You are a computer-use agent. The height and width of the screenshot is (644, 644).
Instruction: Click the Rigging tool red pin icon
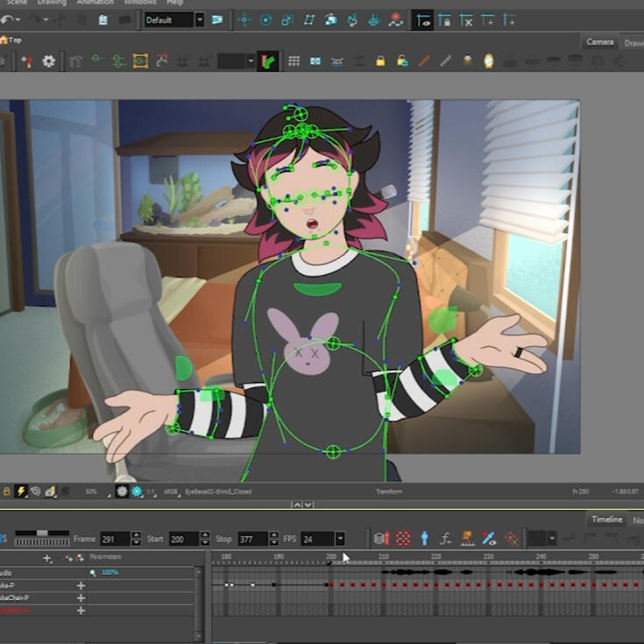point(26,61)
